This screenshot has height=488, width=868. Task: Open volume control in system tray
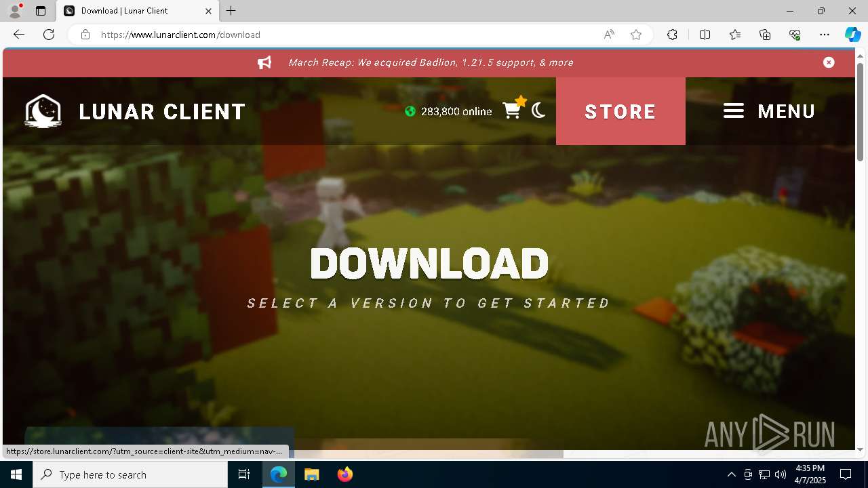click(781, 474)
